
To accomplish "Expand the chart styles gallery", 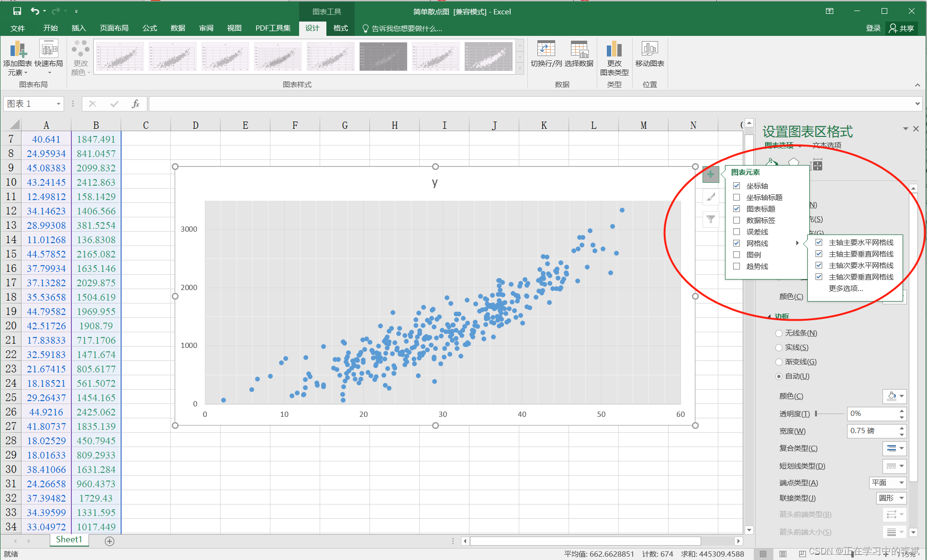I will [520, 69].
